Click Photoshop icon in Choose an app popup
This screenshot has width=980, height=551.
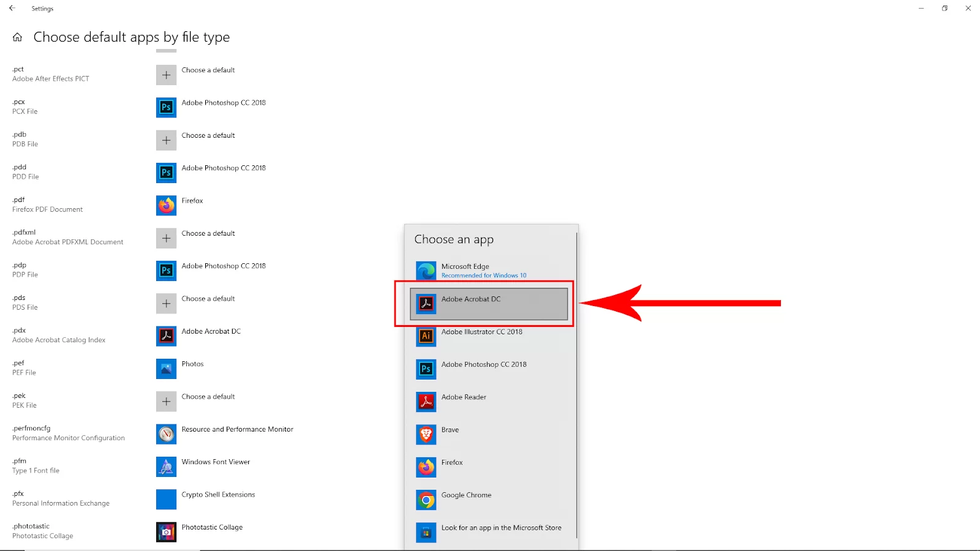pyautogui.click(x=426, y=369)
